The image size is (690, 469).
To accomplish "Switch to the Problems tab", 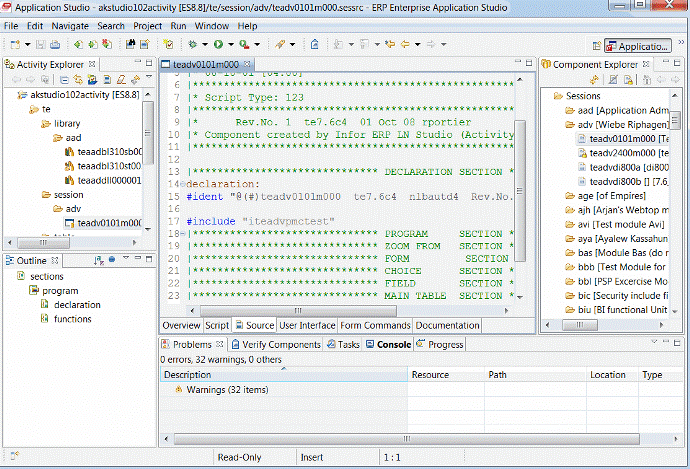I will (x=192, y=344).
